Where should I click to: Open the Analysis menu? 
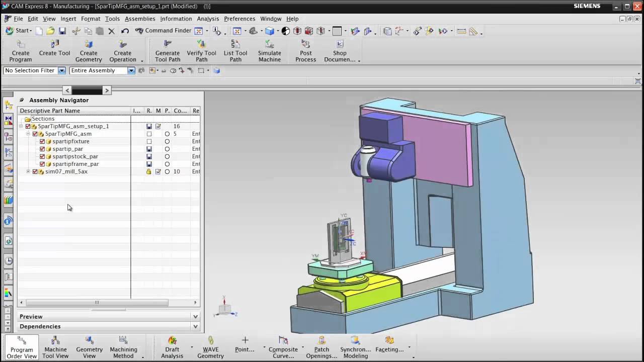pos(208,19)
